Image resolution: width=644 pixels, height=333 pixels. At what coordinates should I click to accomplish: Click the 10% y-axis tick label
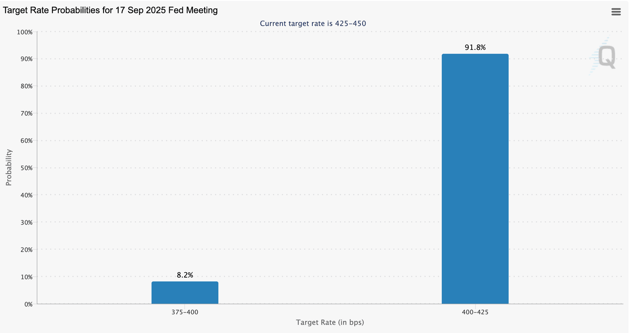click(26, 277)
